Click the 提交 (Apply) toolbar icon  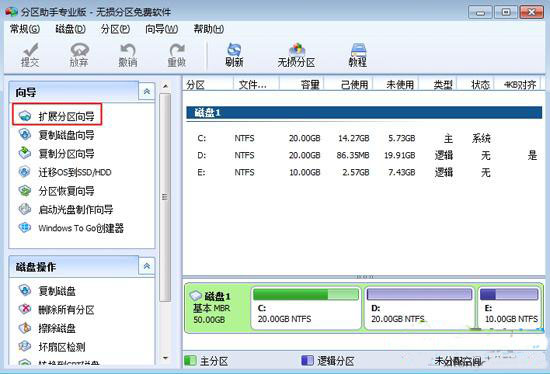[30, 55]
